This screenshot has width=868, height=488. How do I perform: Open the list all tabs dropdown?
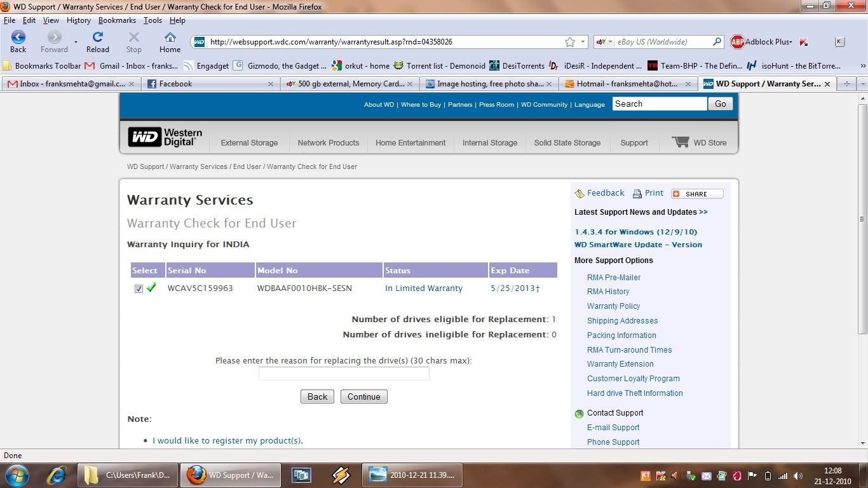862,84
